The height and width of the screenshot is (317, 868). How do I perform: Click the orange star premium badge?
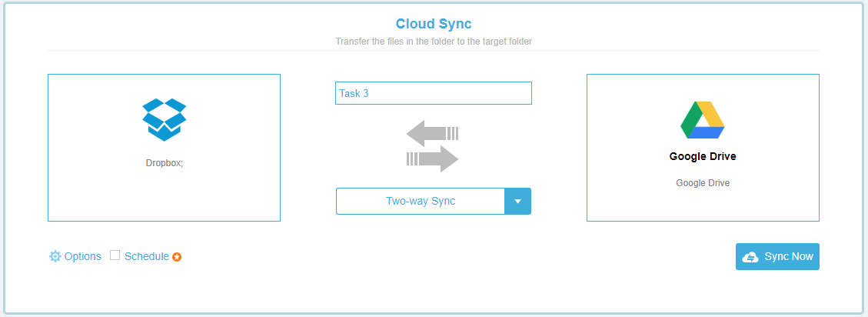(x=177, y=257)
